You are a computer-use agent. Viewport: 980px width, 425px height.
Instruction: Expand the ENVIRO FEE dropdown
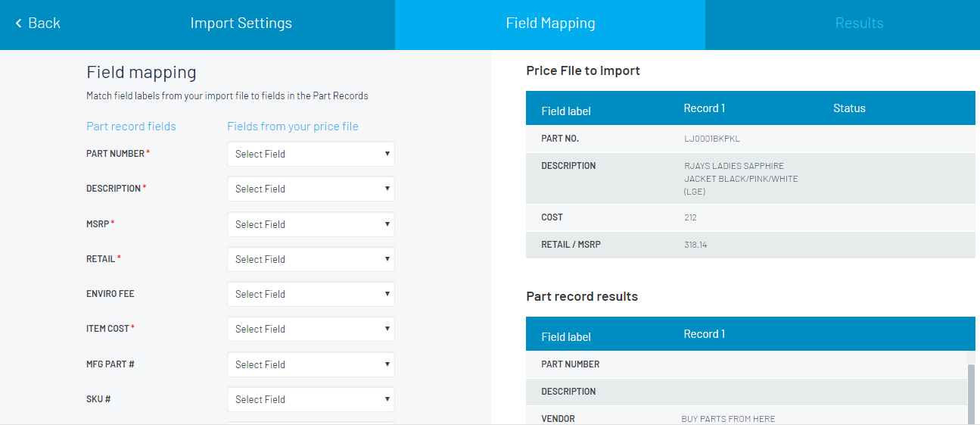[310, 294]
